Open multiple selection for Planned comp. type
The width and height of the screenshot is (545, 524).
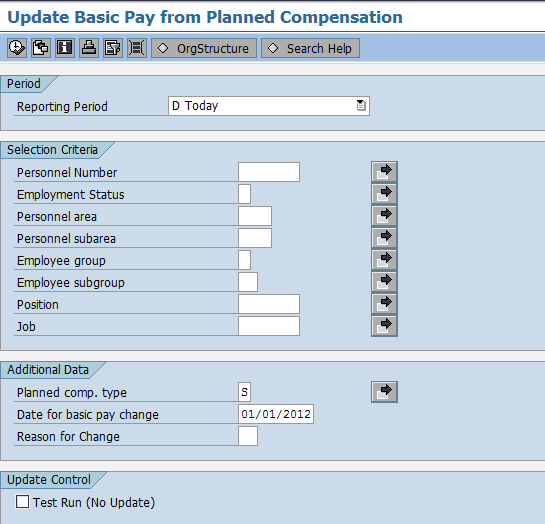(x=384, y=392)
